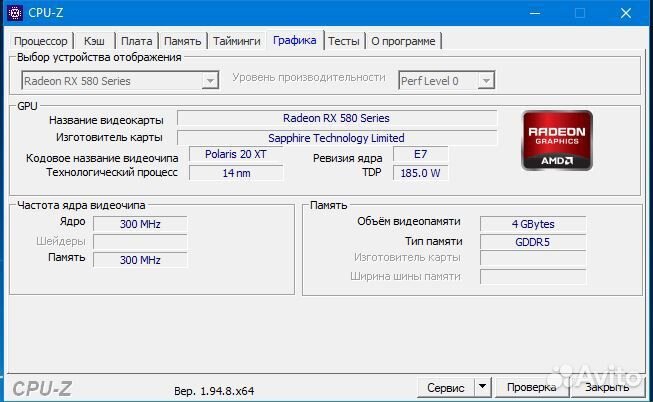Image resolution: width=653 pixels, height=402 pixels.
Task: Select the Память tab
Action: pos(182,41)
